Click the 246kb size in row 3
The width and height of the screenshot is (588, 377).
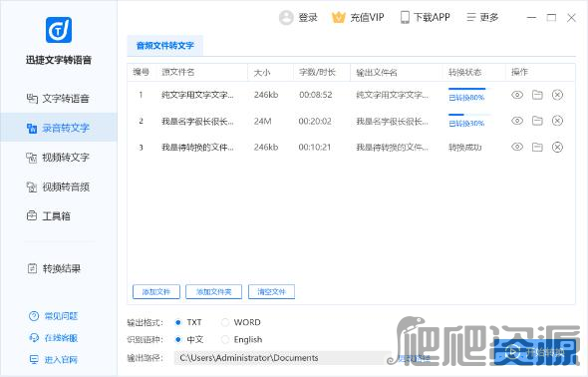(266, 147)
